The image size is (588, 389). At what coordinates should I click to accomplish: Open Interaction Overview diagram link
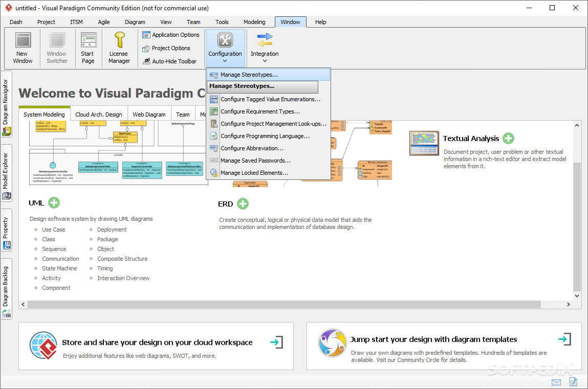(123, 278)
